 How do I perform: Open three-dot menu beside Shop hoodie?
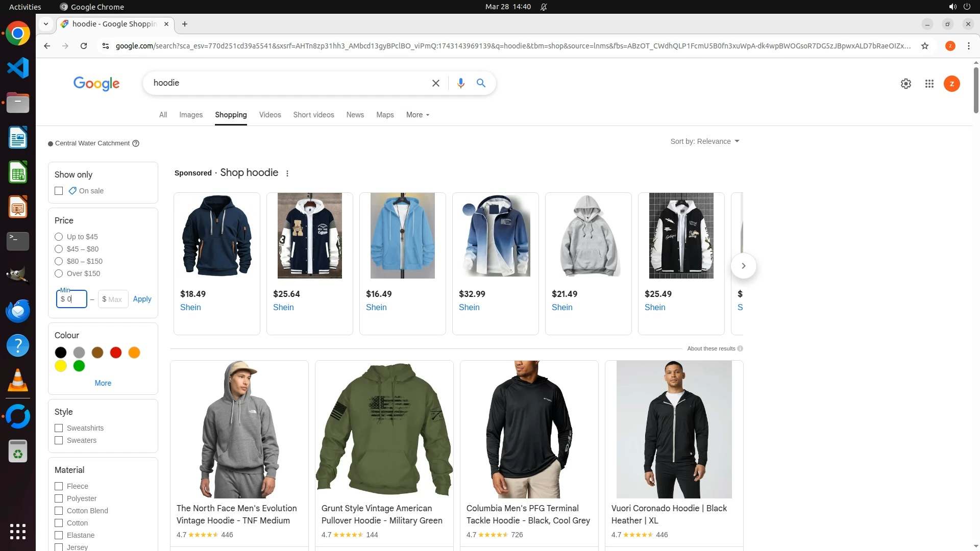tap(287, 173)
